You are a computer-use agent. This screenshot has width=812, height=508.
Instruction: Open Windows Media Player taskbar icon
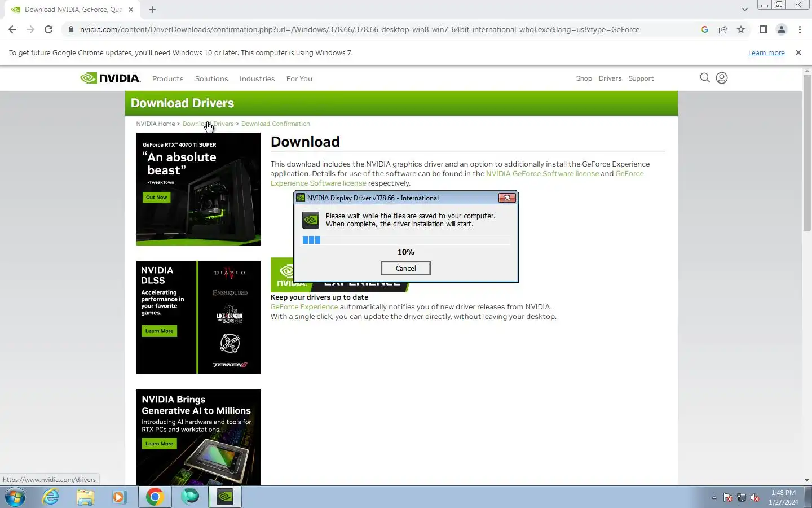[118, 497]
